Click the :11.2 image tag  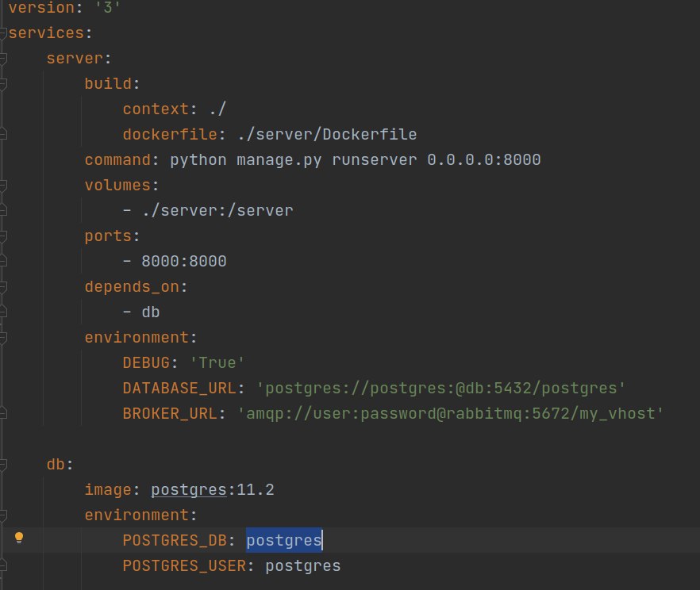click(251, 490)
